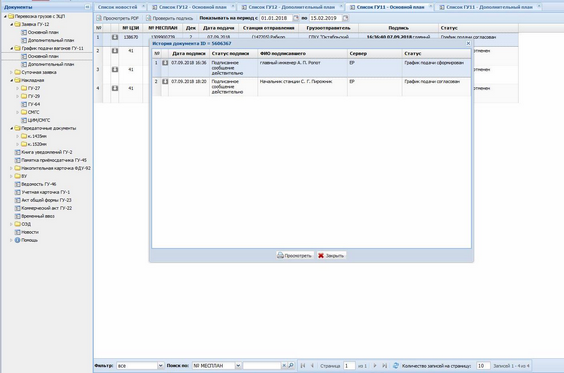564x373 pixels.
Task: Close the История документа dialog
Action: coord(468,43)
